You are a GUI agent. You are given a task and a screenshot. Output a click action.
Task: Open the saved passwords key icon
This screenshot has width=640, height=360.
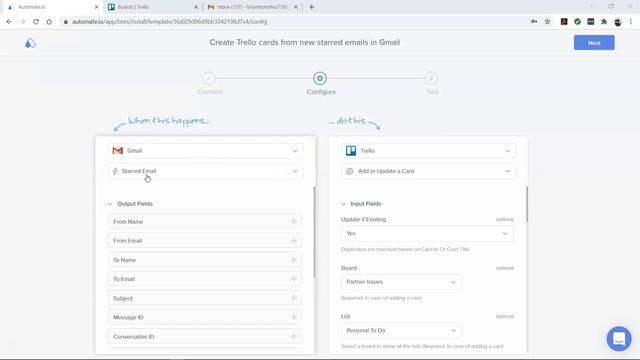pyautogui.click(x=534, y=22)
